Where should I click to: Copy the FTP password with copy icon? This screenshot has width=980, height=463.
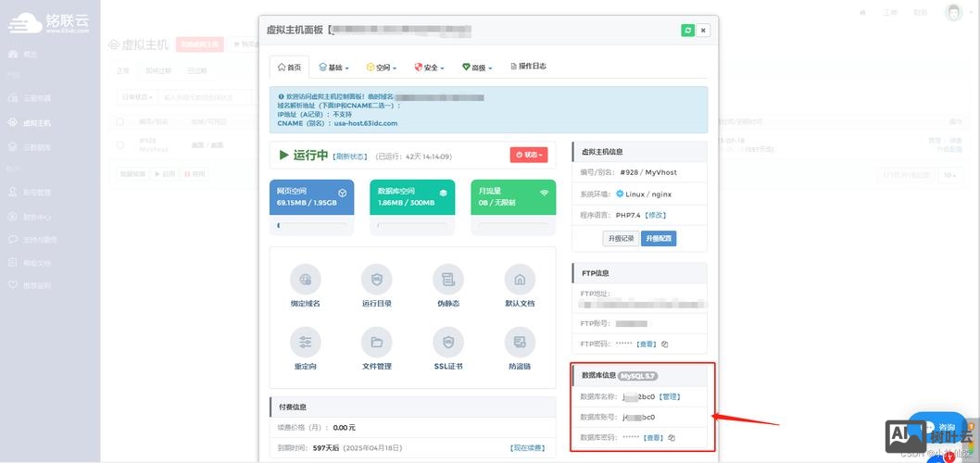(665, 344)
